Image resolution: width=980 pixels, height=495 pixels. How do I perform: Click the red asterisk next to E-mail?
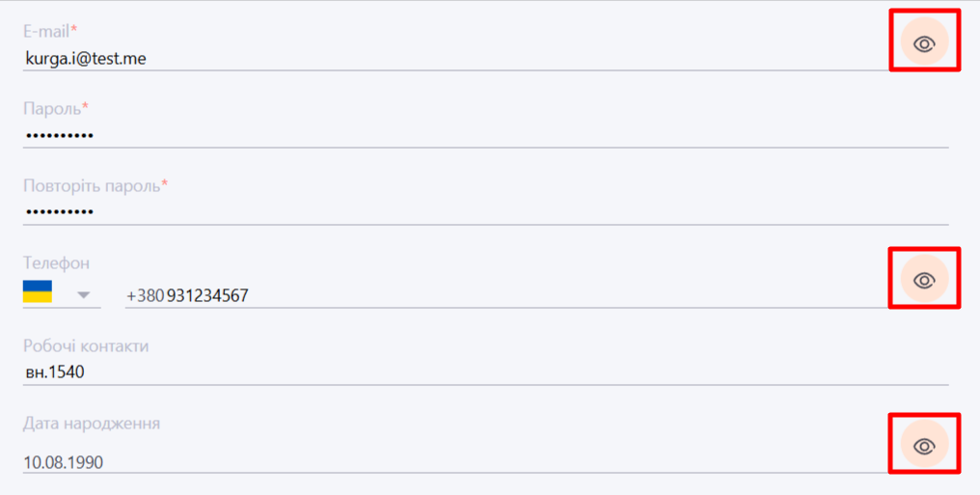pyautogui.click(x=74, y=29)
